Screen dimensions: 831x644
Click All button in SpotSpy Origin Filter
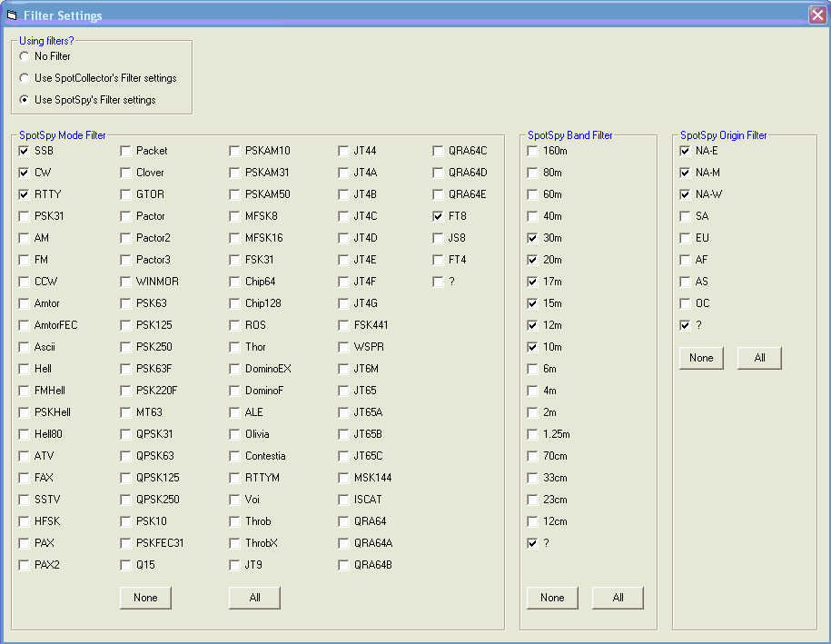(759, 358)
